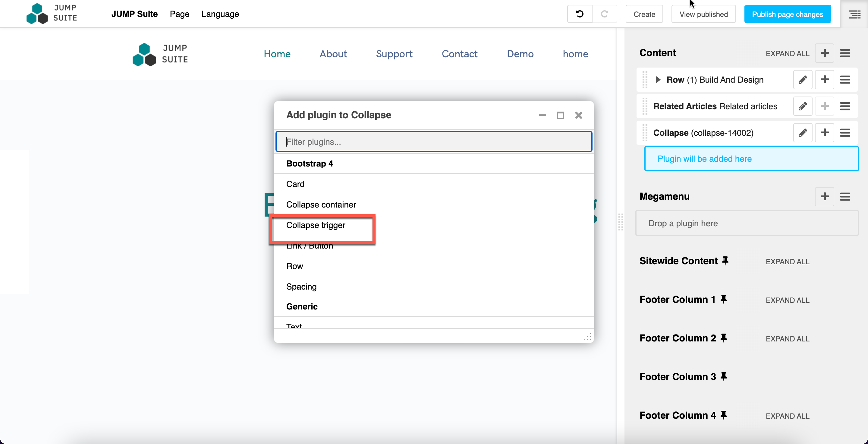This screenshot has height=444, width=868.
Task: Open the Language menu
Action: (220, 14)
